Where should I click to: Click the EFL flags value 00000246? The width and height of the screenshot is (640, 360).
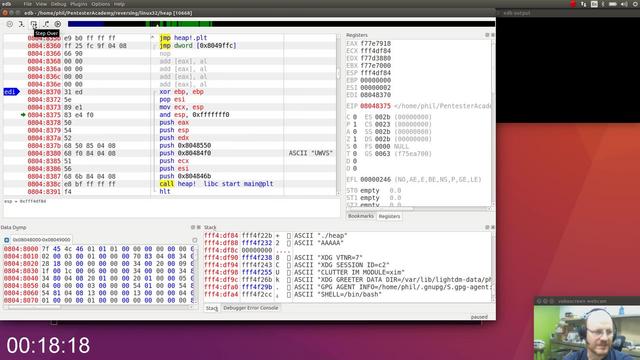point(376,179)
